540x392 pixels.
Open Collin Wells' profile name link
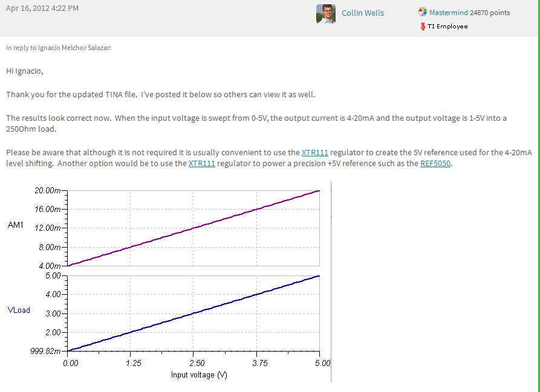[x=362, y=13]
